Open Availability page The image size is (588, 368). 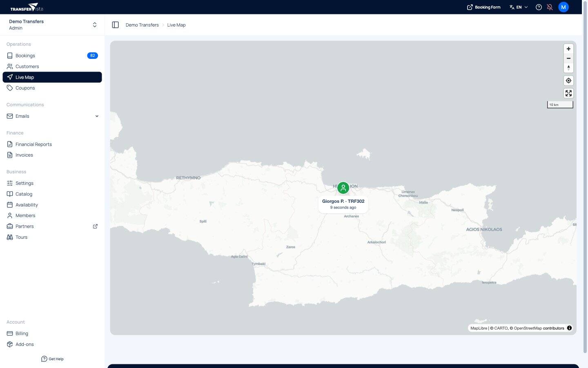tap(52, 205)
